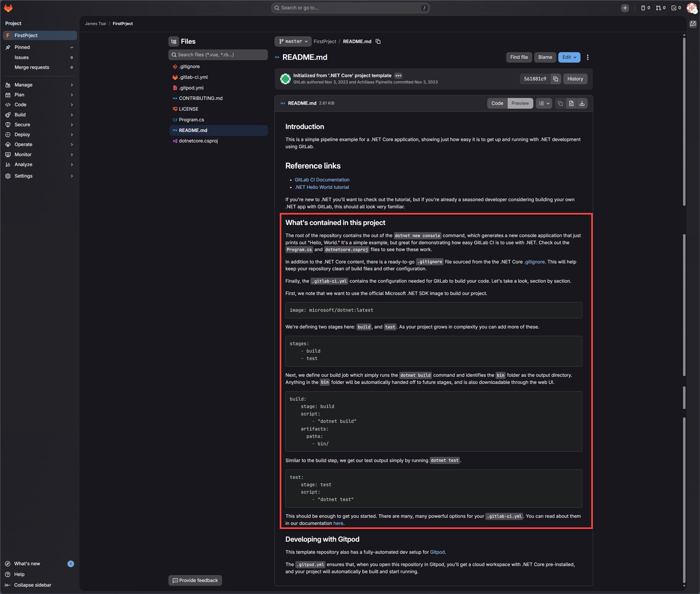Open table of contents dropdown
Viewport: 700px width, 594px height.
point(543,103)
